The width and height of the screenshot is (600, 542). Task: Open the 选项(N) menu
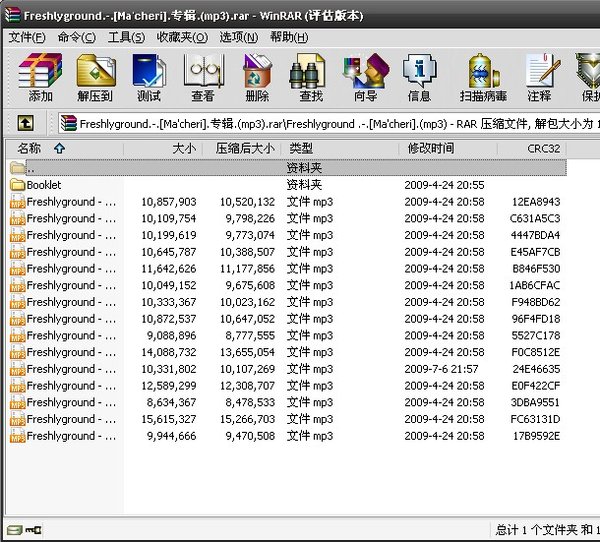239,38
